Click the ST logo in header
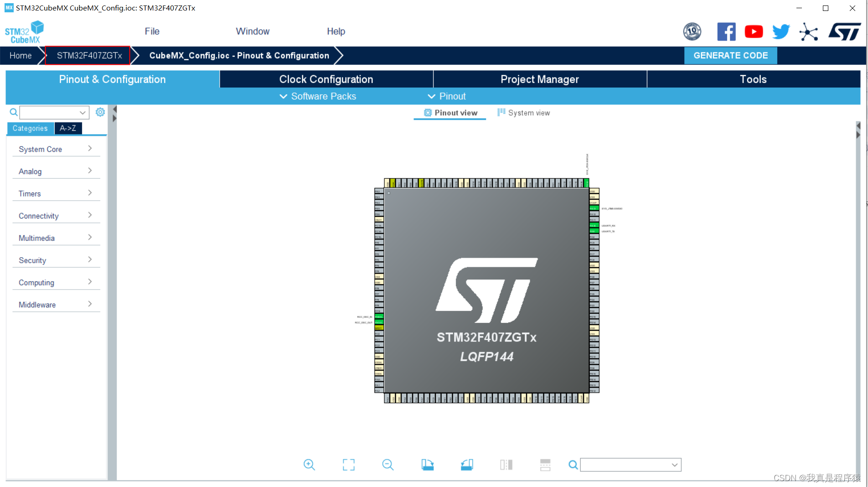This screenshot has height=487, width=868. point(845,31)
